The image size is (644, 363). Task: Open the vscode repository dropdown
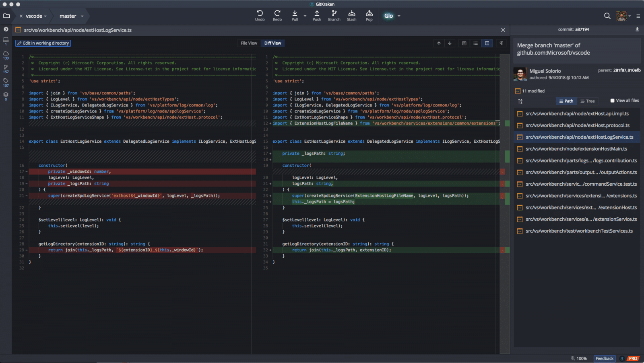coord(36,16)
